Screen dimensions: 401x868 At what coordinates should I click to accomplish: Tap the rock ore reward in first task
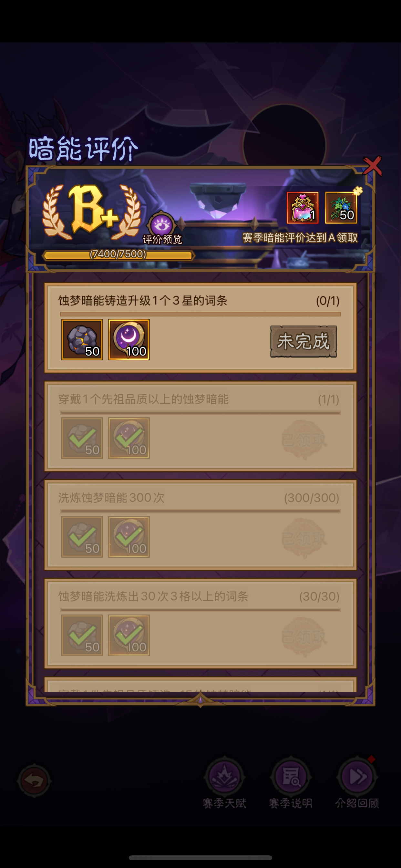[82, 339]
